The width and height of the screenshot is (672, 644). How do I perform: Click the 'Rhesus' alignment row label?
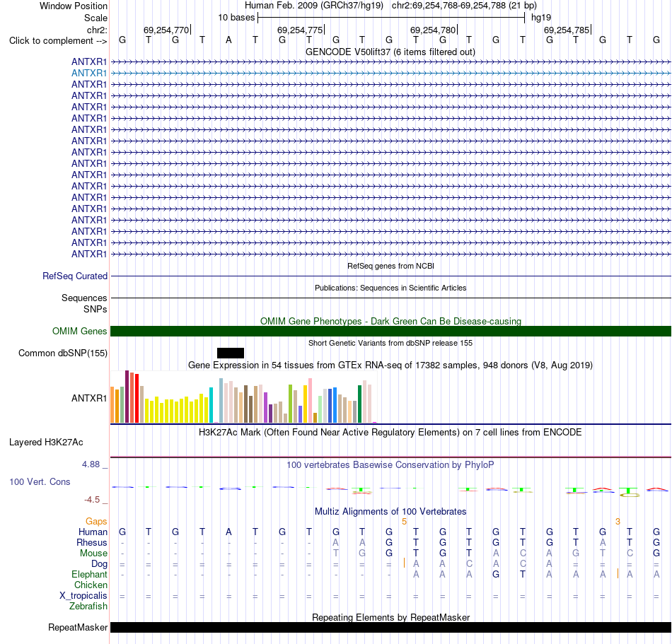tap(92, 543)
